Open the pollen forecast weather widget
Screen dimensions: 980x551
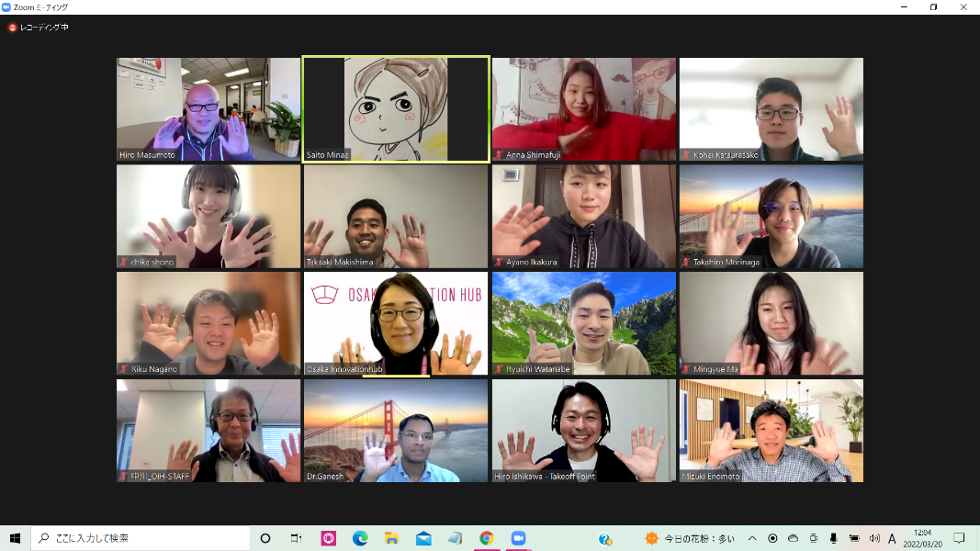[691, 538]
